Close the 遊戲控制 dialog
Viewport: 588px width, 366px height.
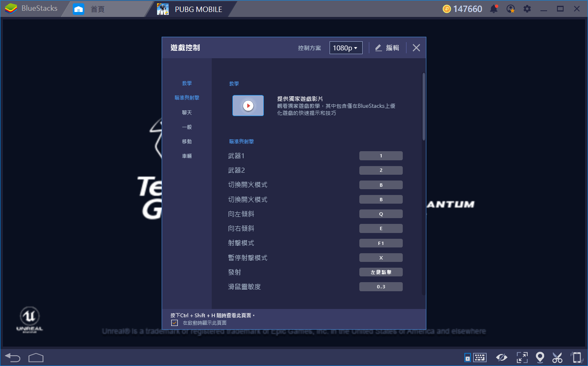click(416, 48)
